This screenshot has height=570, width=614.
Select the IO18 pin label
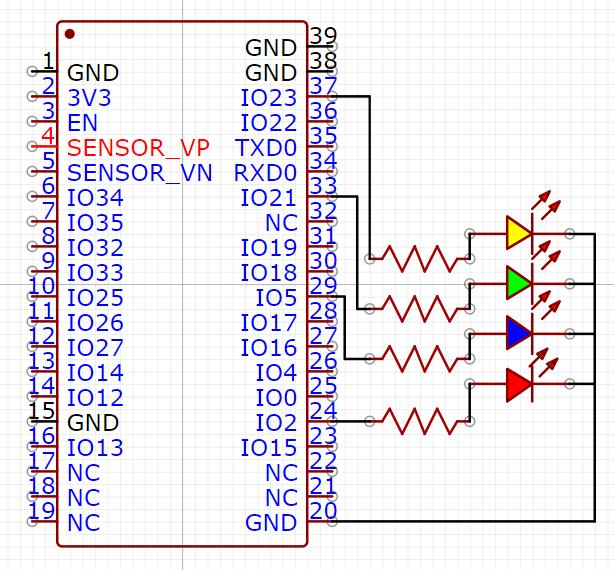269,273
